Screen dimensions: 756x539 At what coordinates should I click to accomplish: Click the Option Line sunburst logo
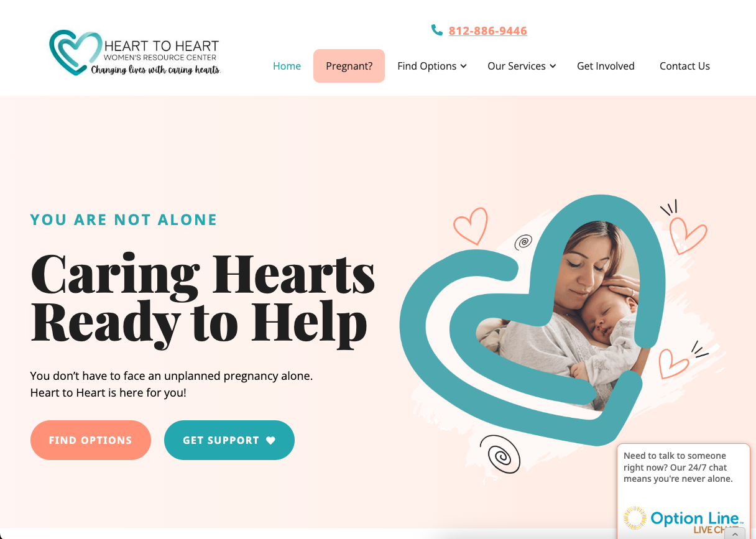635,518
